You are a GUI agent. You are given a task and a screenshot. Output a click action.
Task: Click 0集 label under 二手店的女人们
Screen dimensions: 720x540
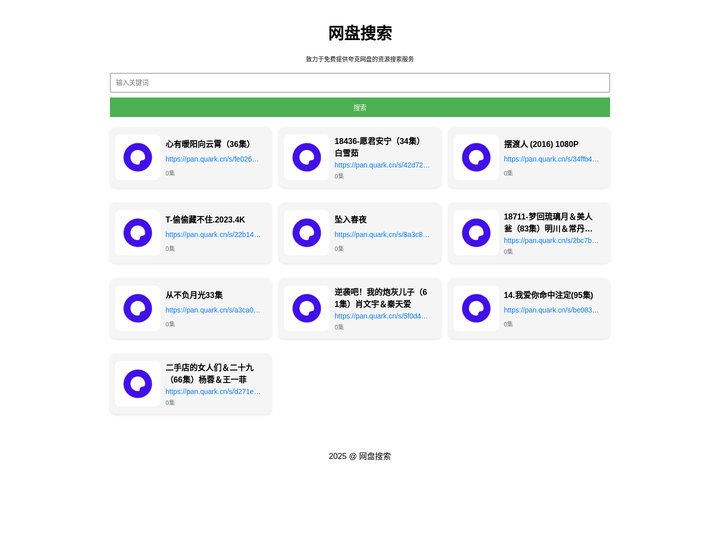click(170, 402)
